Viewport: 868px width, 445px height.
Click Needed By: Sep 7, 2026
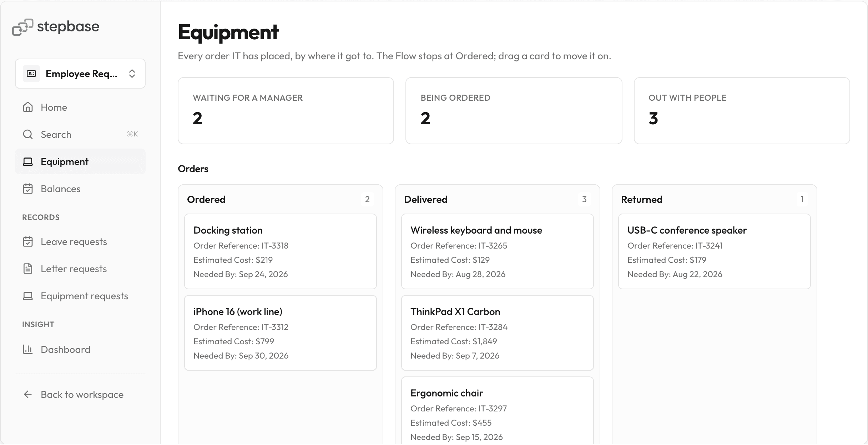coord(455,356)
